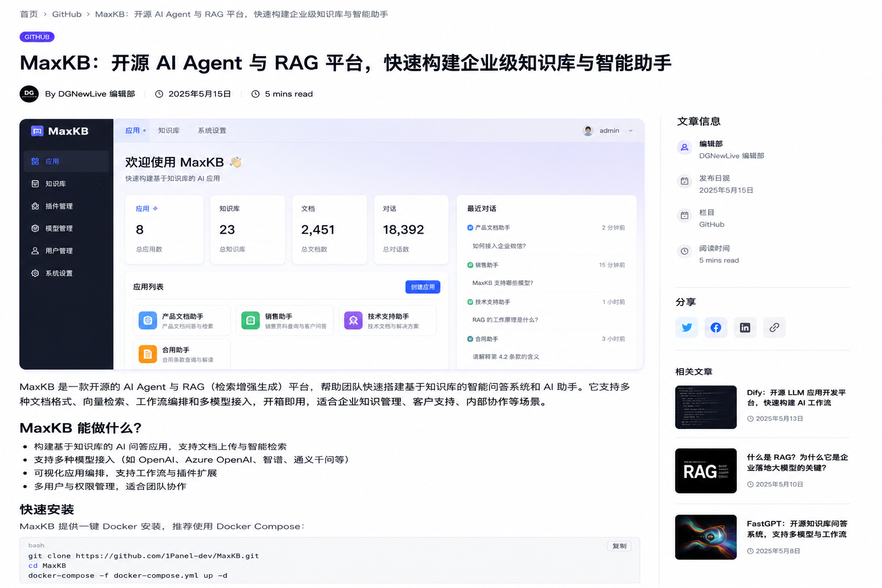The image size is (882, 588).
Task: Click clock icon beside 5 mins read header
Action: pos(256,94)
